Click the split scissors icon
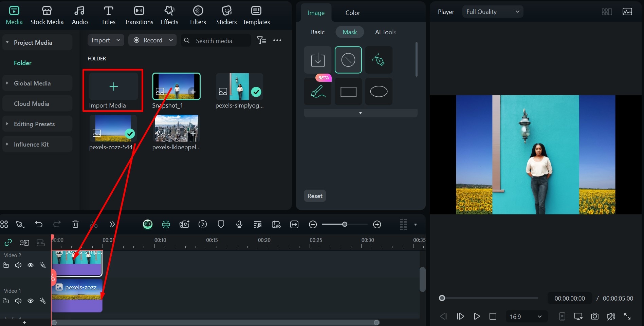Screen dimensions: 644x326 [x=94, y=224]
